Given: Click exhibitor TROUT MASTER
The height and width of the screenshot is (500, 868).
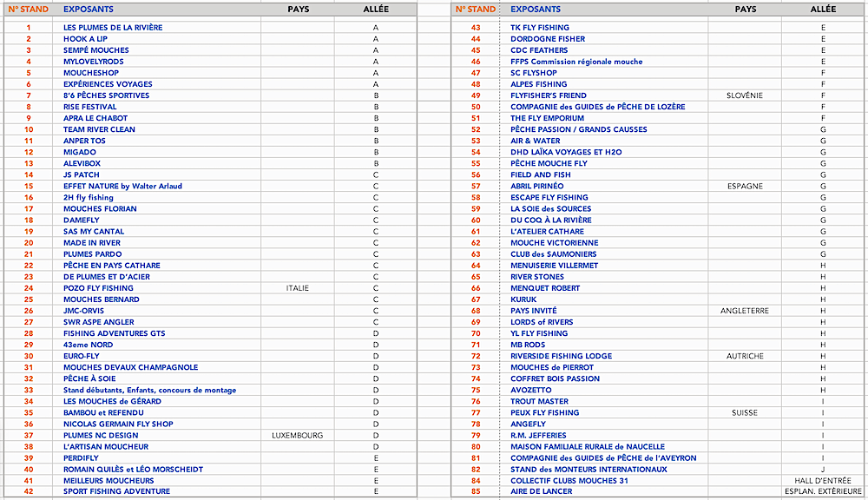Looking at the screenshot, I should 539,402.
